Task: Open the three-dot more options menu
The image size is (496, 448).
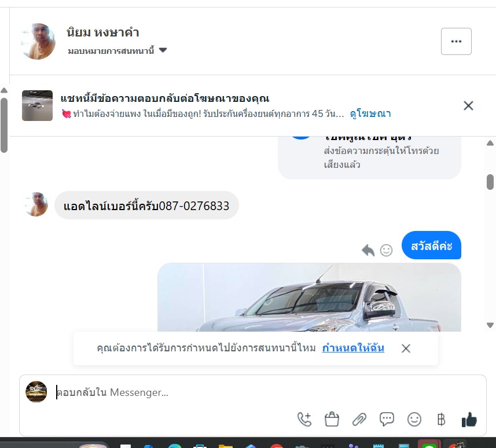Action: [456, 42]
